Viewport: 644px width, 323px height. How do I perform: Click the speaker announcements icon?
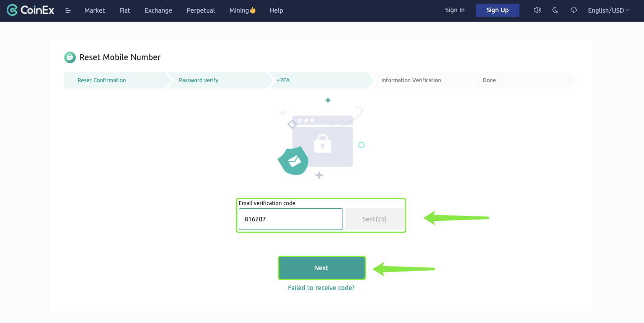[x=537, y=9]
